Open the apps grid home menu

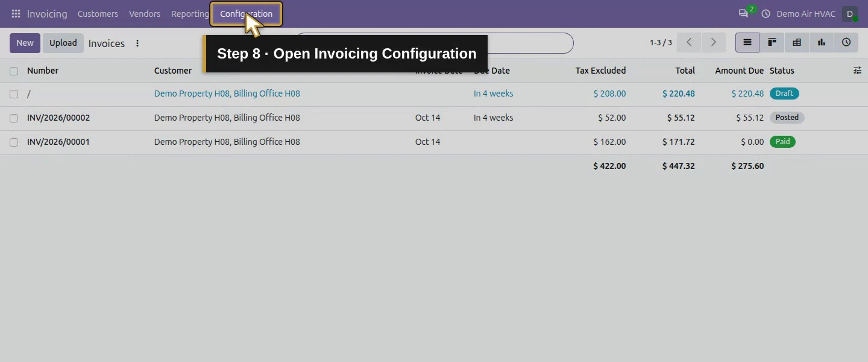pos(16,14)
